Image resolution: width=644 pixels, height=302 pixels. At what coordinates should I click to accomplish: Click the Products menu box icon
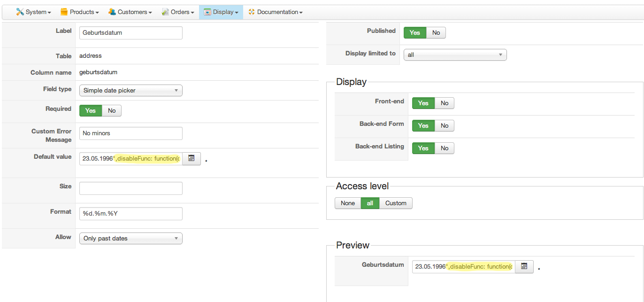pos(64,12)
